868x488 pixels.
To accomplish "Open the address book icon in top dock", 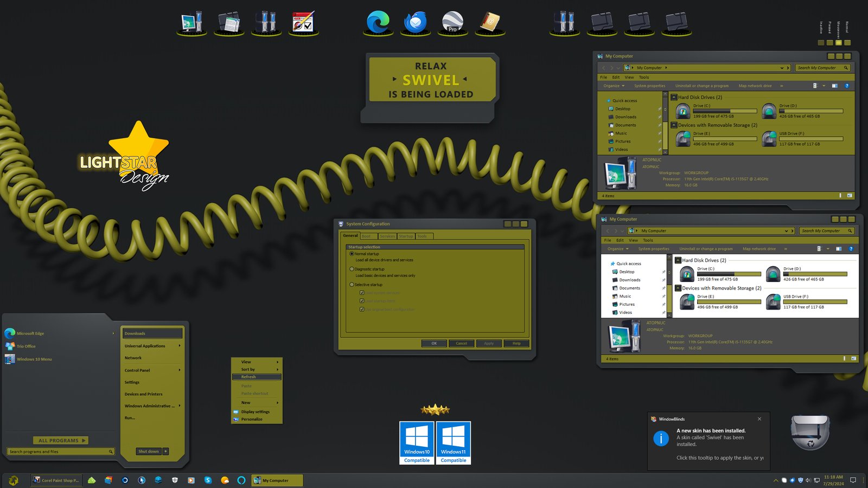I will 490,22.
